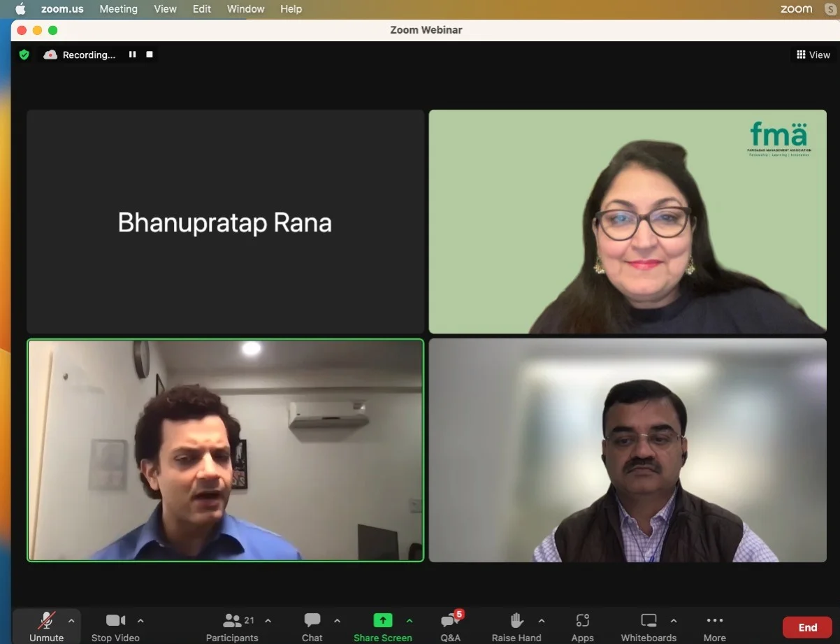Open the Window menu
Screen dimensions: 840x644
pos(246,9)
